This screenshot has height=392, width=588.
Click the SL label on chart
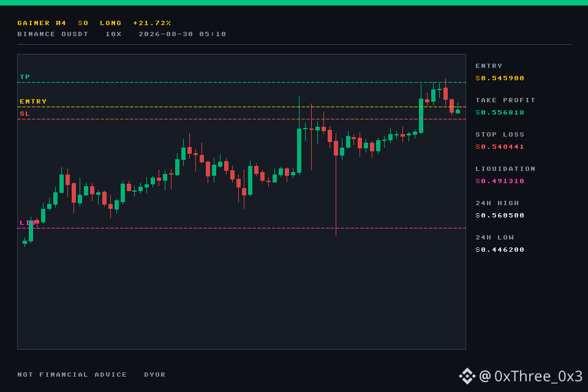click(x=24, y=114)
